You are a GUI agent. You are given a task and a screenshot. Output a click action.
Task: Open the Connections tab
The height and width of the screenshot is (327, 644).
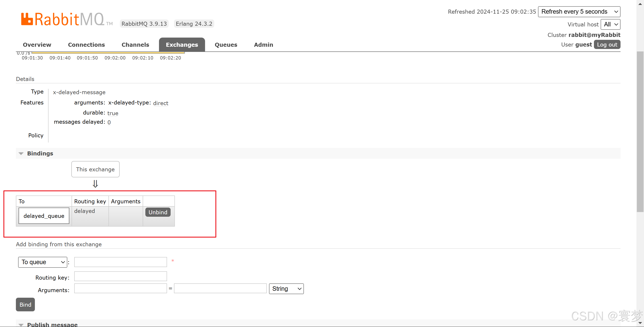[86, 45]
